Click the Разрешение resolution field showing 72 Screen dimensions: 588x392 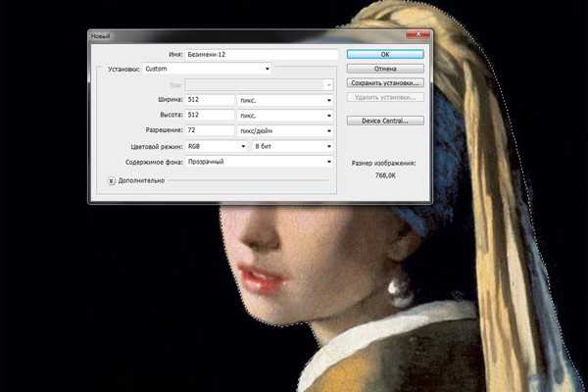click(x=210, y=130)
